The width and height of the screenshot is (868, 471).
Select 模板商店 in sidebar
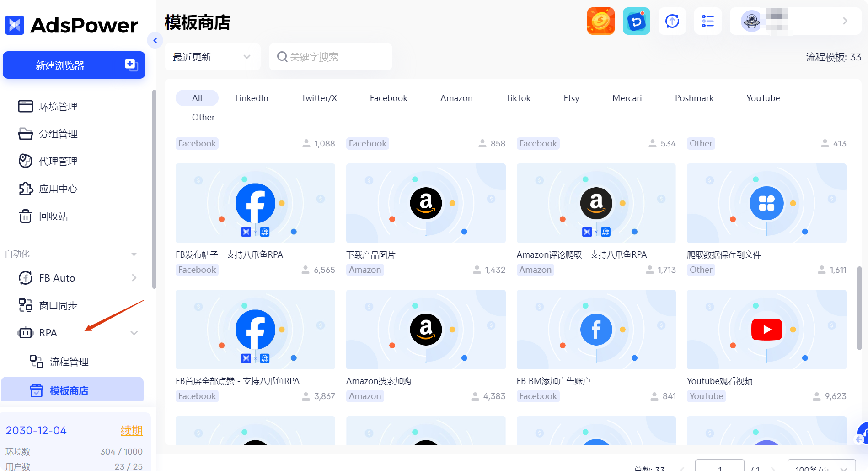point(72,390)
